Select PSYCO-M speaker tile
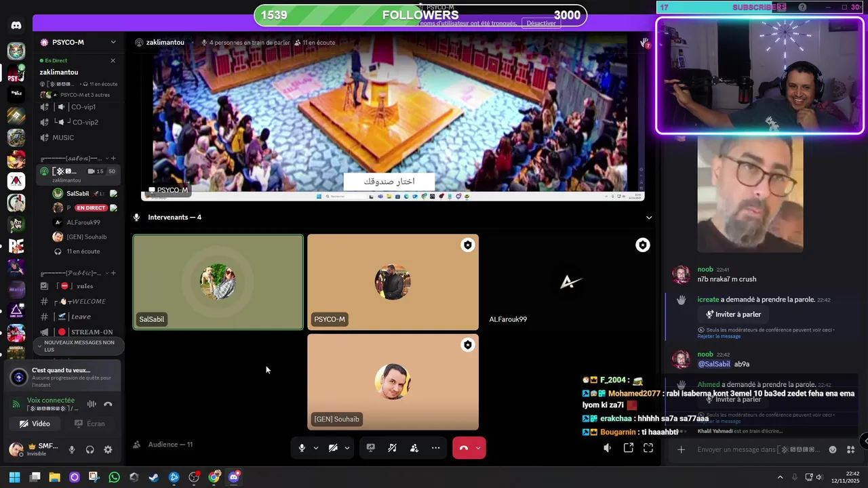Viewport: 868px width, 488px height. tap(393, 282)
